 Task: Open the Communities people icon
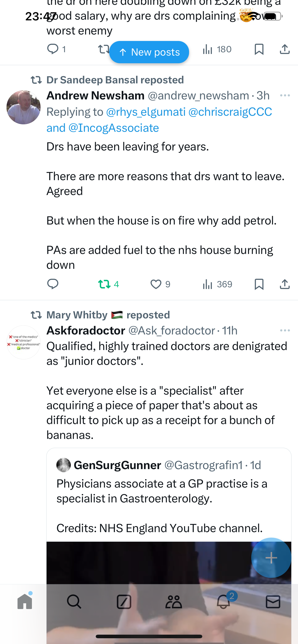pos(173,602)
